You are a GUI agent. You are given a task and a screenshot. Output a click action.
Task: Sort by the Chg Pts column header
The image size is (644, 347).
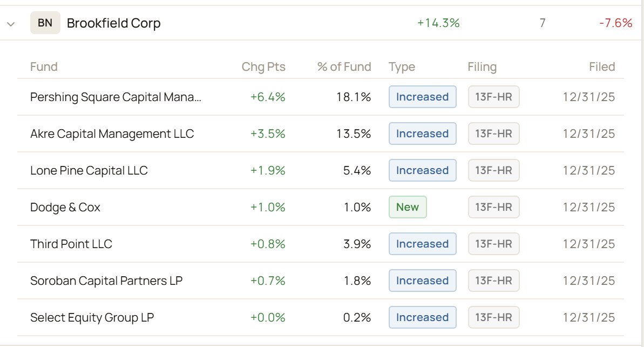(x=263, y=66)
